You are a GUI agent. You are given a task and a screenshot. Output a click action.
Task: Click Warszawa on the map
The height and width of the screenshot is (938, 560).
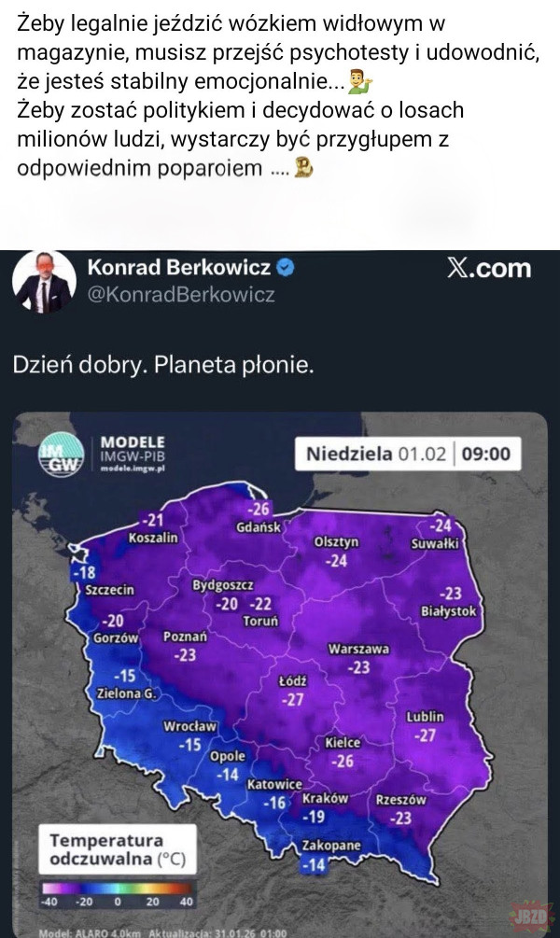point(358,650)
